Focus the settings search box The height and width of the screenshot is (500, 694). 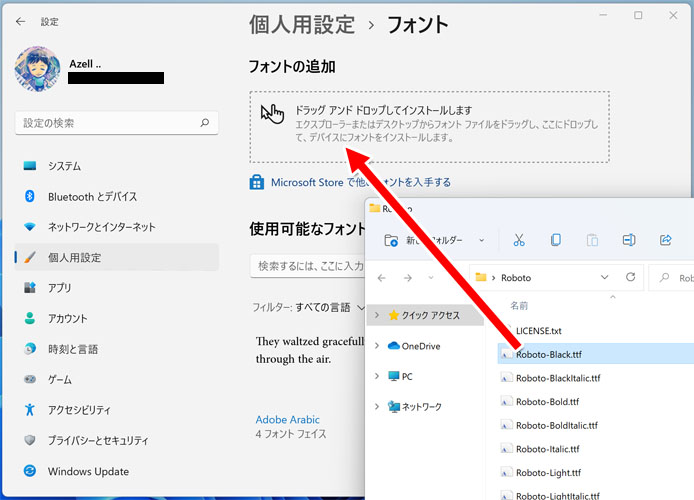pos(117,123)
